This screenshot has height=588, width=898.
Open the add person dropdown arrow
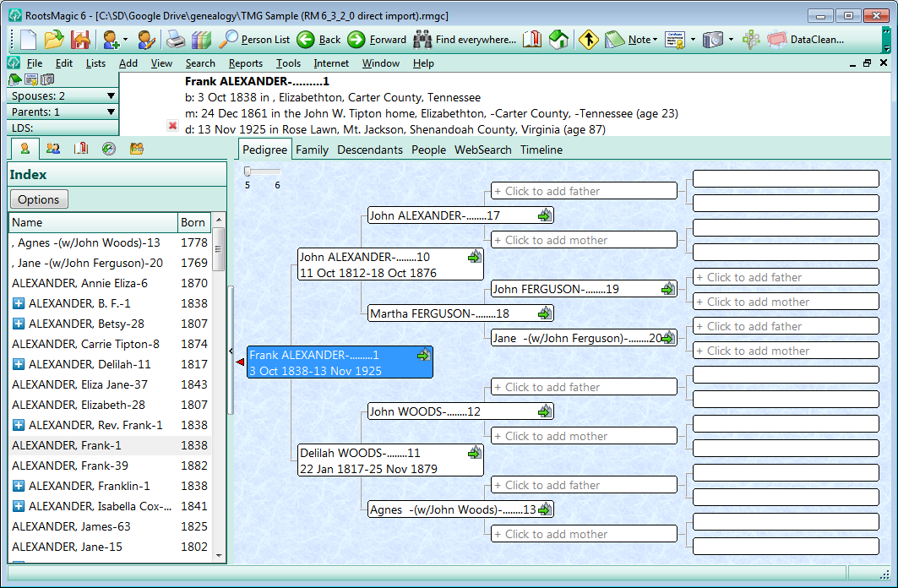125,40
